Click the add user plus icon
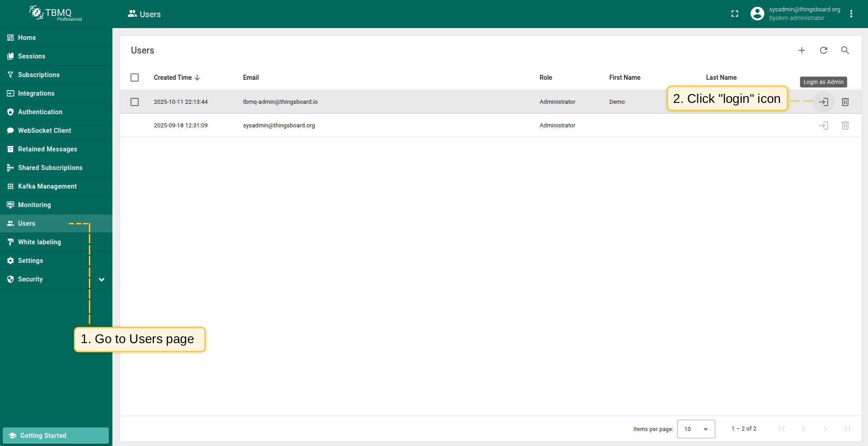 pyautogui.click(x=801, y=50)
